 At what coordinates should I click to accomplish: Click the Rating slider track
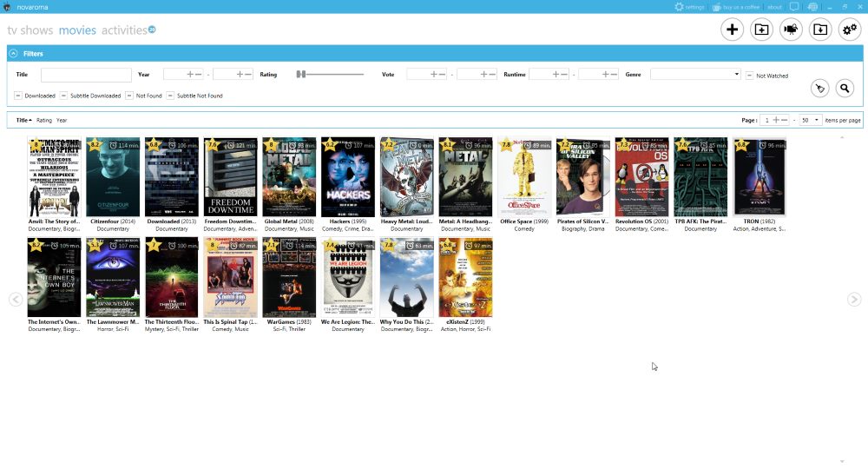(x=334, y=74)
